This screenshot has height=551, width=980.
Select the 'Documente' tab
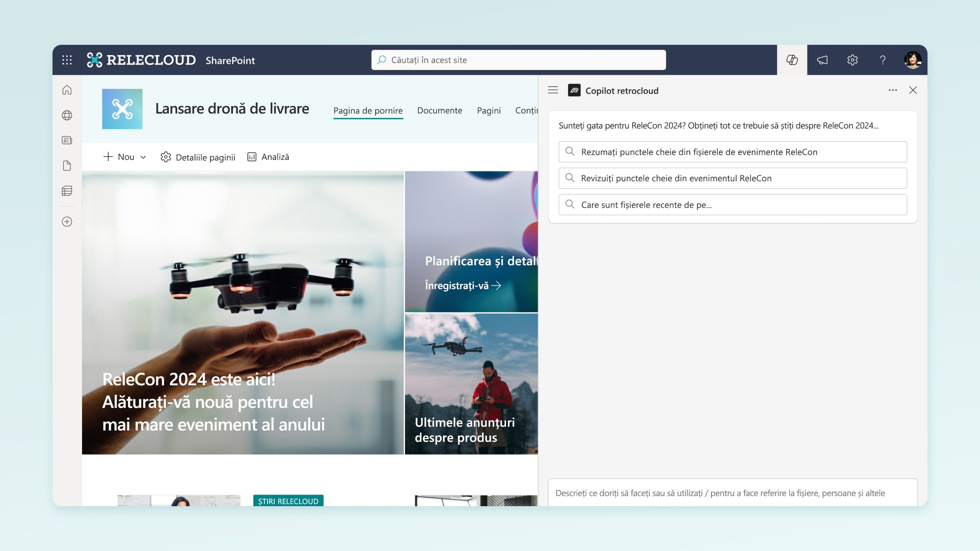pyautogui.click(x=440, y=110)
